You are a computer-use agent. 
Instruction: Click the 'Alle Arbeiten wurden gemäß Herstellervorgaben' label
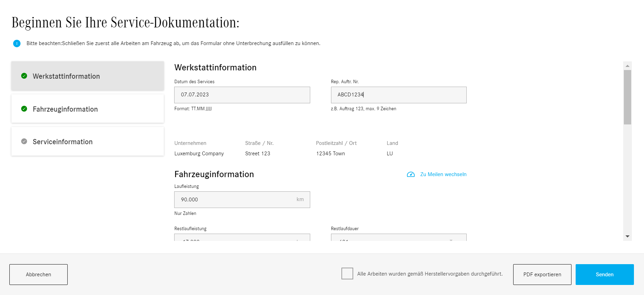click(x=430, y=274)
